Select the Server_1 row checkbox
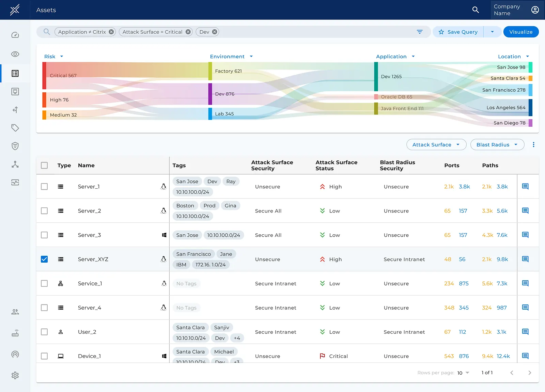The height and width of the screenshot is (392, 545). tap(44, 187)
